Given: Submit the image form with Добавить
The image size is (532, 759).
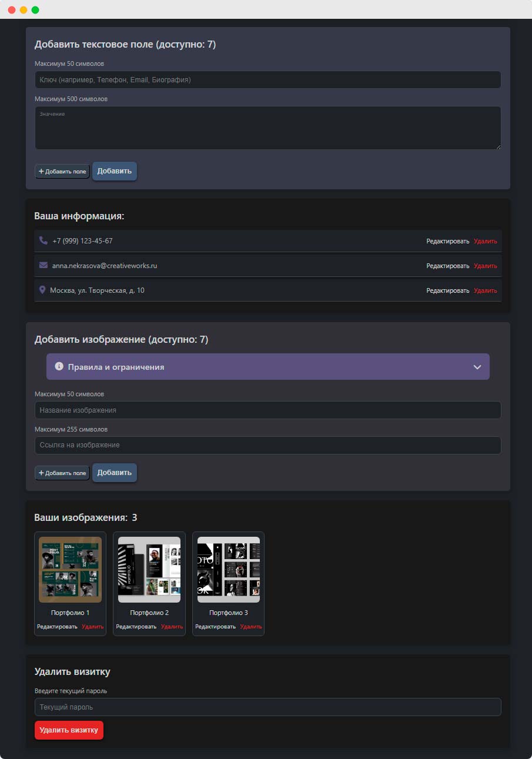Looking at the screenshot, I should [x=114, y=473].
